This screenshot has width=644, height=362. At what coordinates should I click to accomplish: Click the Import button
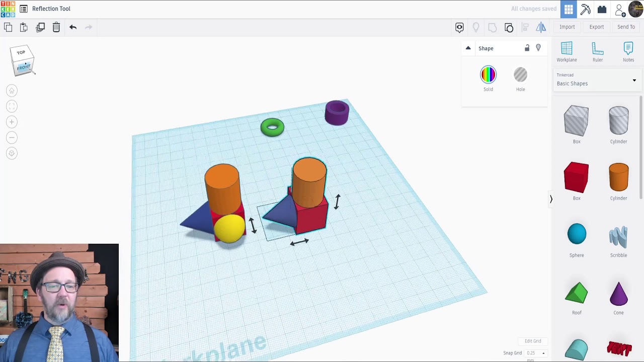click(x=567, y=27)
